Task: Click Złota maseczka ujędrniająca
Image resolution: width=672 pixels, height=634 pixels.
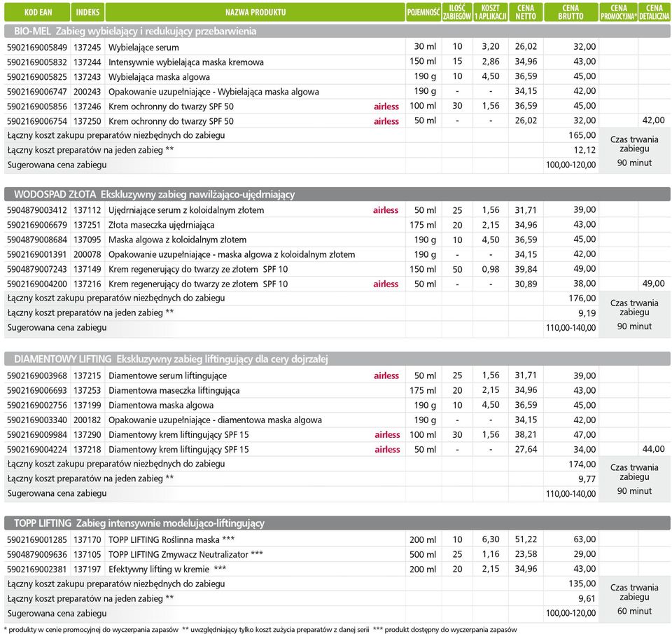Action: [161, 225]
